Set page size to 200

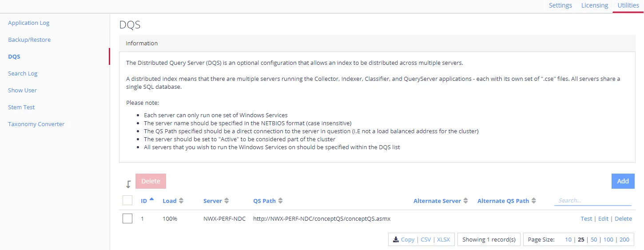(x=624, y=239)
